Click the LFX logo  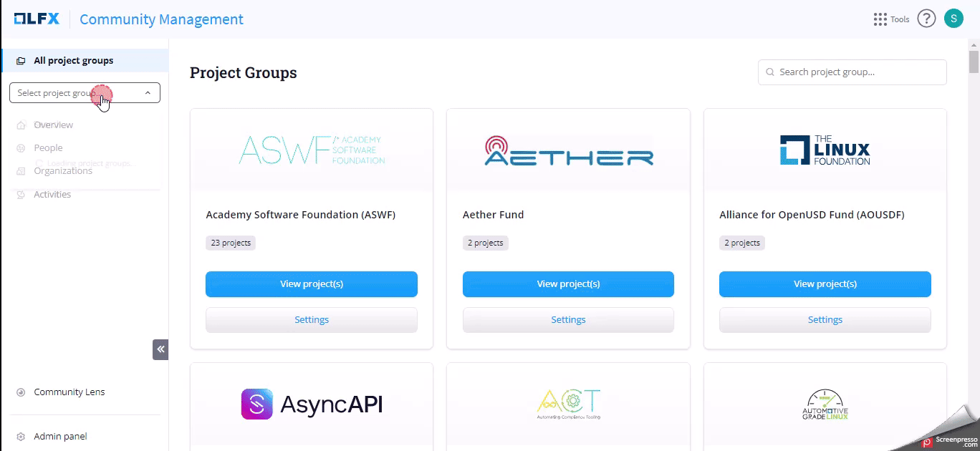point(38,19)
